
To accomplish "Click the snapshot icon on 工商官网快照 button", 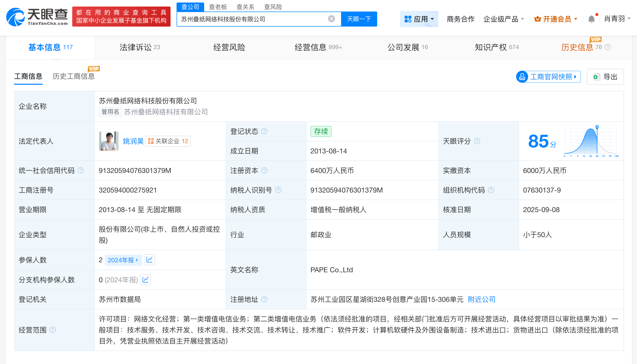I will point(522,77).
